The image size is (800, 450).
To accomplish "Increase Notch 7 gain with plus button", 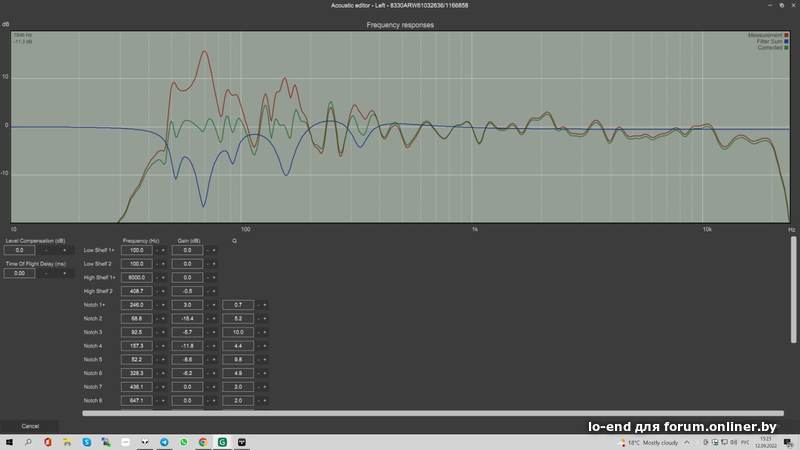I will point(214,387).
